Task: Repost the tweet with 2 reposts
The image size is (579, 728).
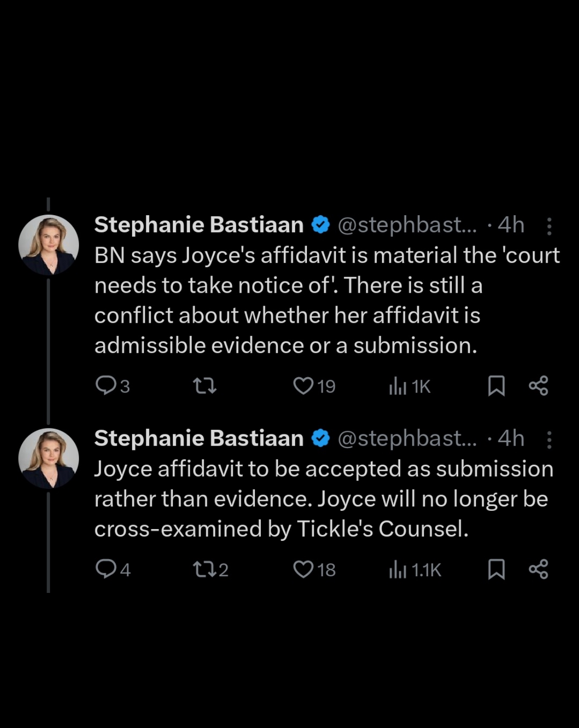Action: point(211,569)
